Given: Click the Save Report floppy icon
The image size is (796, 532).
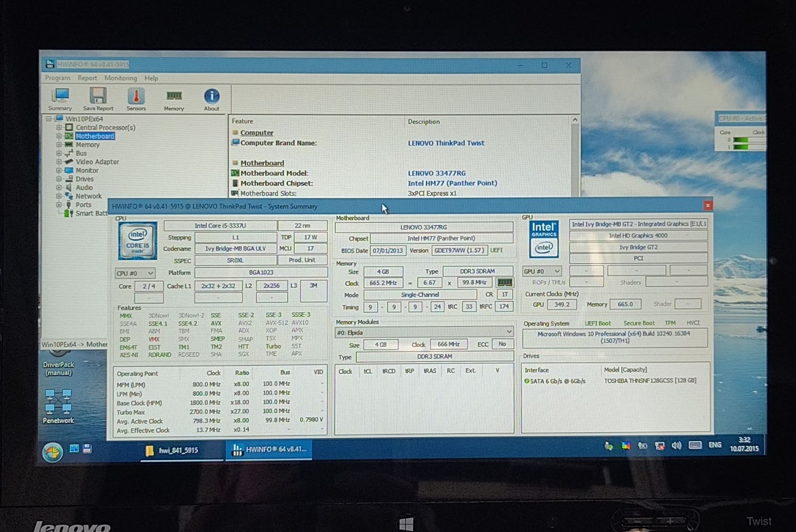Looking at the screenshot, I should [98, 99].
